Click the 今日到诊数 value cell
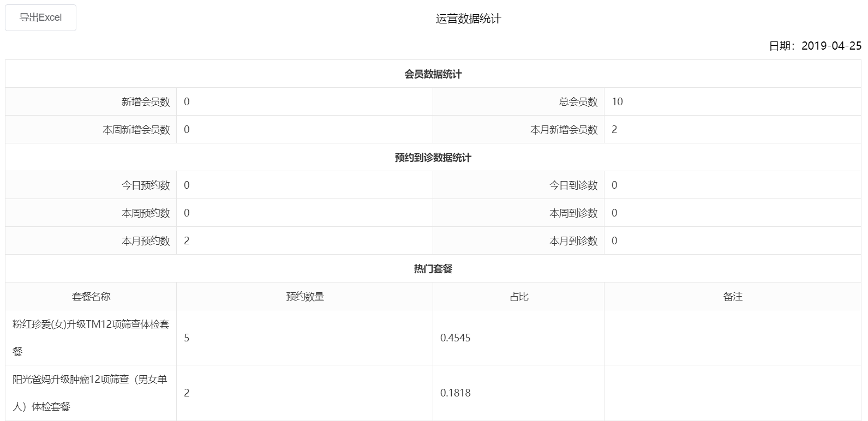The image size is (868, 421). pyautogui.click(x=732, y=185)
